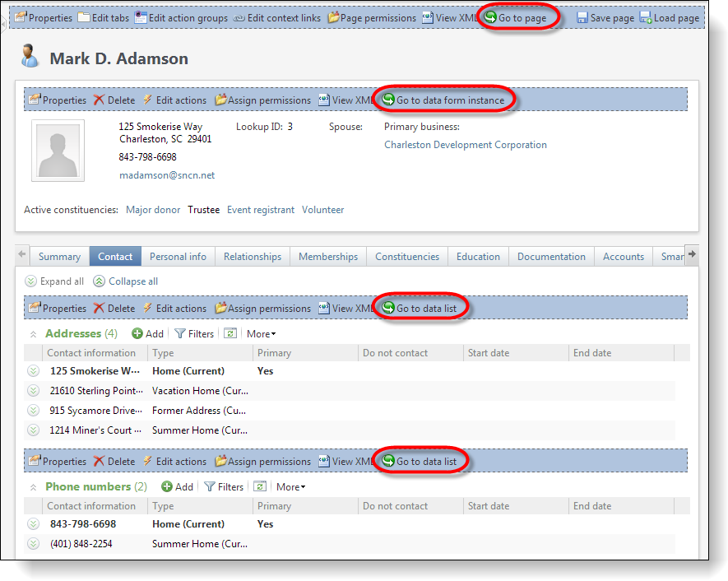This screenshot has width=728, height=581.
Task: Click the green Add icon for Addresses
Action: click(138, 334)
